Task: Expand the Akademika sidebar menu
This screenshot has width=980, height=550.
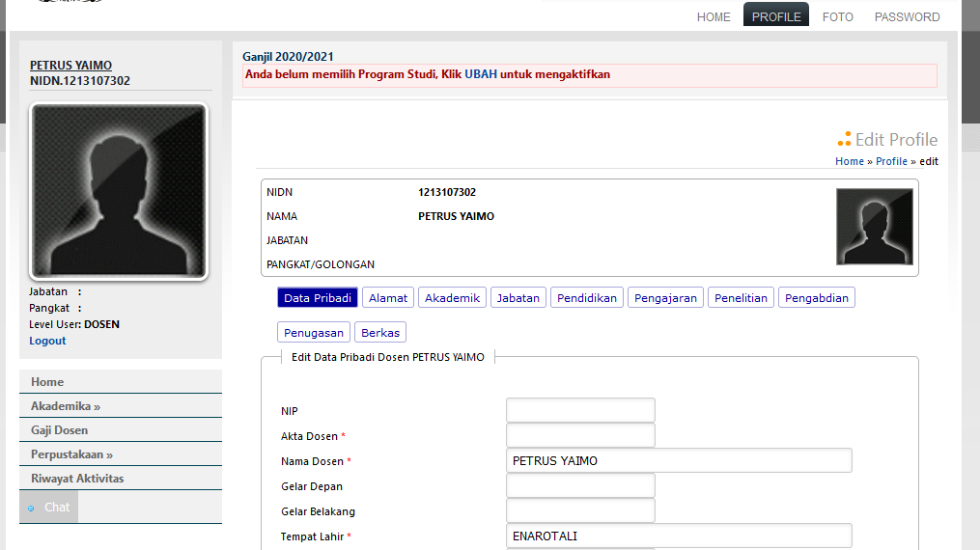Action: tap(66, 406)
